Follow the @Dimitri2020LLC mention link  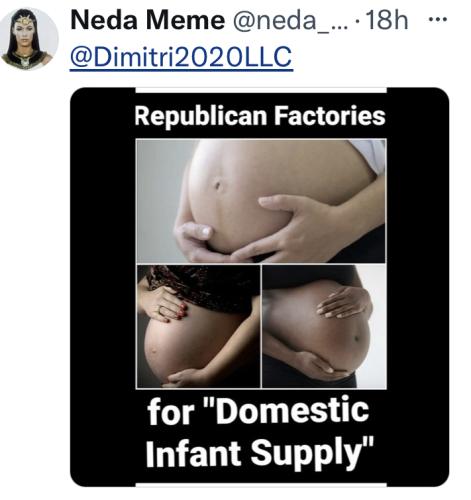tap(181, 57)
